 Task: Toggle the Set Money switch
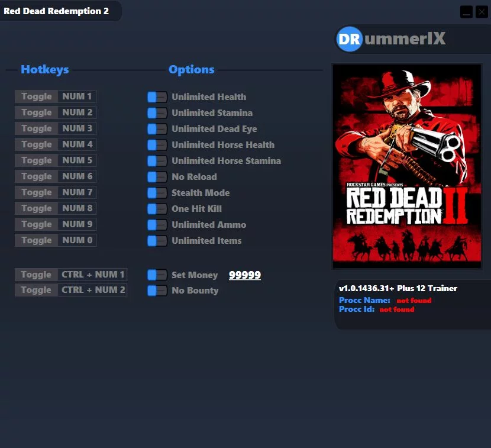click(x=157, y=275)
